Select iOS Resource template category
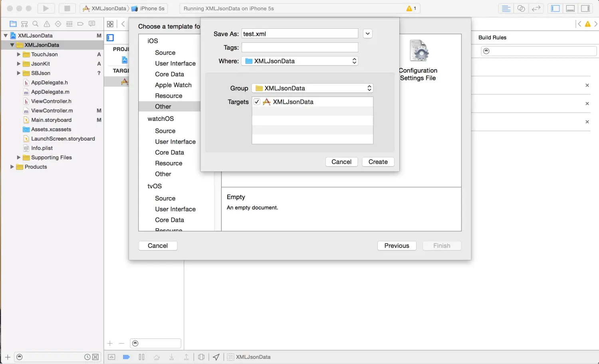This screenshot has width=599, height=364. (169, 96)
